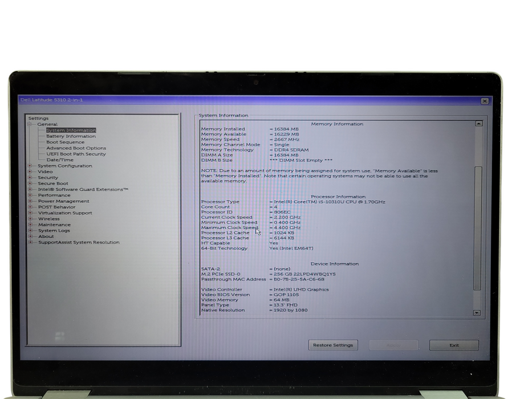Open Advanced Boot Options

point(76,148)
